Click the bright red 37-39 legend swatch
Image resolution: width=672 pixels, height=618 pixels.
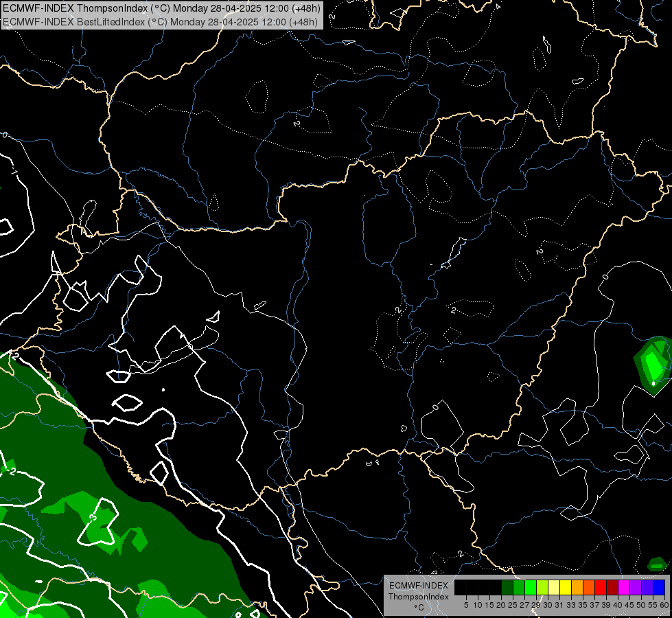click(x=601, y=587)
